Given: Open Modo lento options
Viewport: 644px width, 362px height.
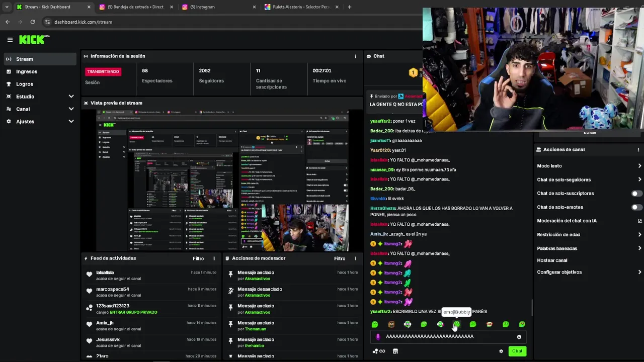Looking at the screenshot, I should [589, 166].
